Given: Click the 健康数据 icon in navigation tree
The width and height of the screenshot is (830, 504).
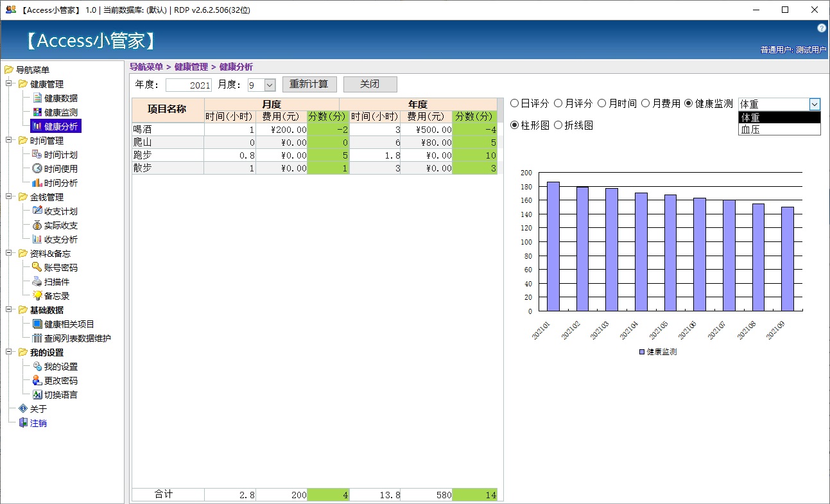Looking at the screenshot, I should pos(37,98).
